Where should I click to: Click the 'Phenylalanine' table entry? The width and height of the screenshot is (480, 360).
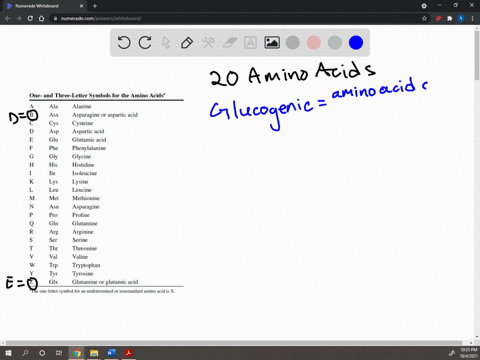pyautogui.click(x=89, y=148)
